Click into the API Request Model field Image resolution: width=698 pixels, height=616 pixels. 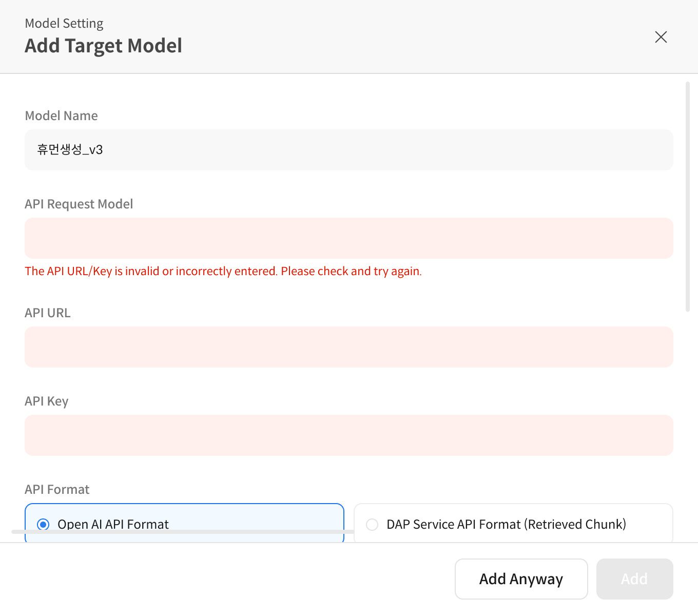pyautogui.click(x=349, y=238)
